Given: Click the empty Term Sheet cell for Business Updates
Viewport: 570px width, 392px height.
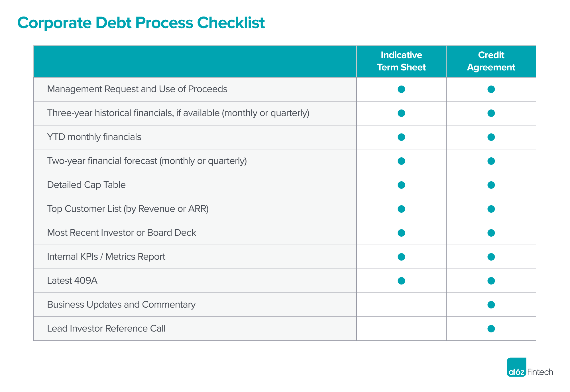Looking at the screenshot, I should [x=401, y=305].
